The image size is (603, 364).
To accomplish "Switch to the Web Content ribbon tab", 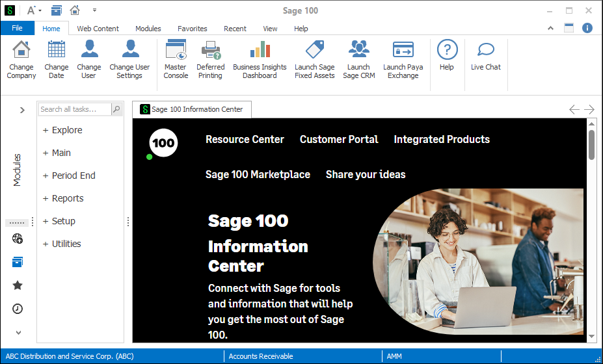I will (x=98, y=29).
